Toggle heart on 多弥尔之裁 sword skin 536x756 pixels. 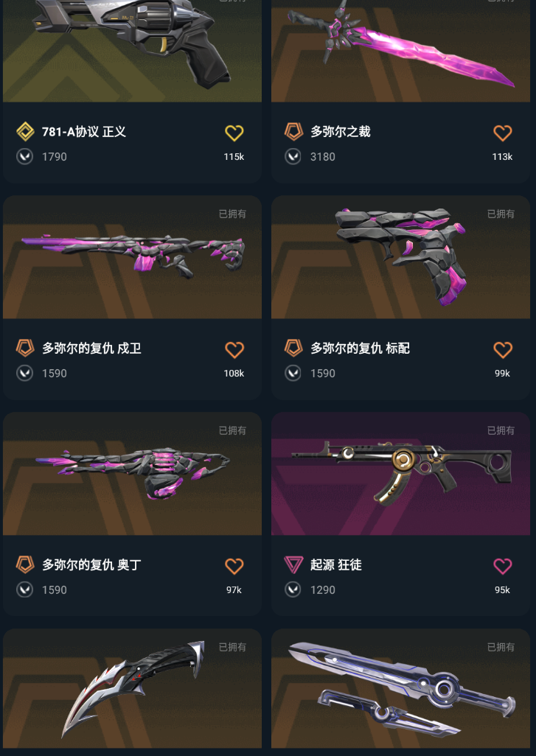502,133
